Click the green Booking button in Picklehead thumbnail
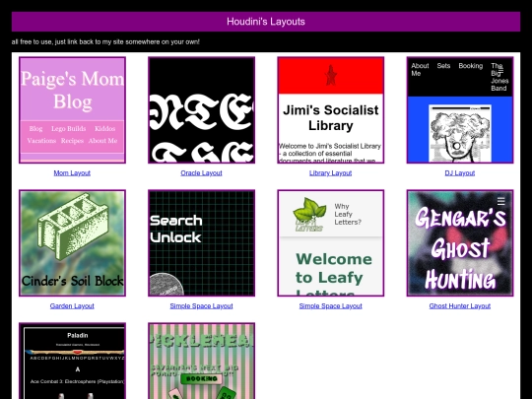Screen dimensions: 532x399 201,378
